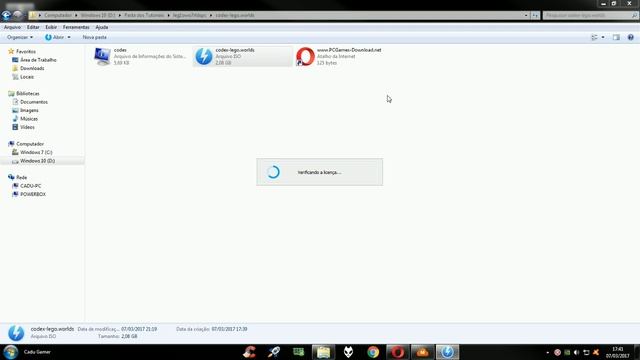Click the Back navigation arrow
The width and height of the screenshot is (640, 360).
[x=6, y=16]
